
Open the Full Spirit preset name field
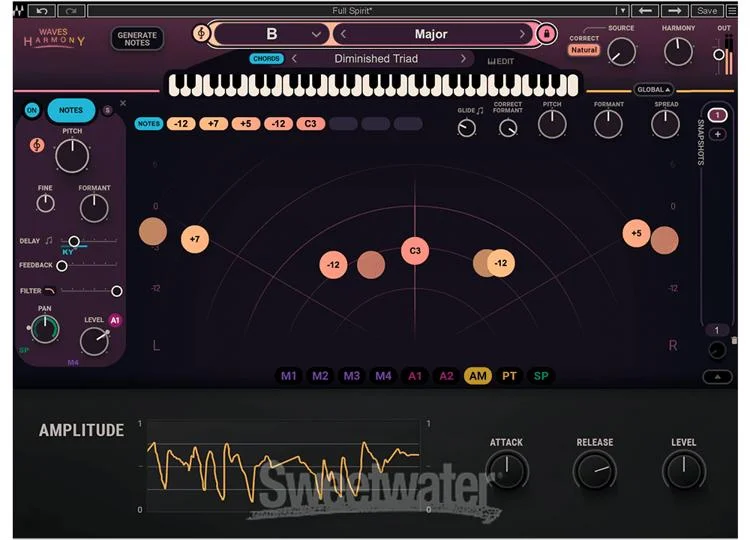[352, 11]
